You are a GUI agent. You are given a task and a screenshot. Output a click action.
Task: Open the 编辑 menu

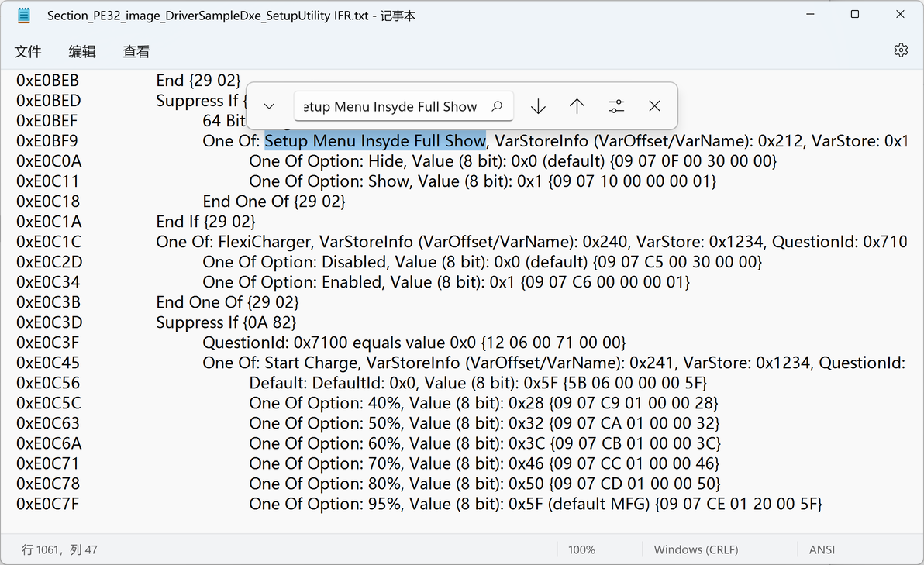click(x=82, y=52)
